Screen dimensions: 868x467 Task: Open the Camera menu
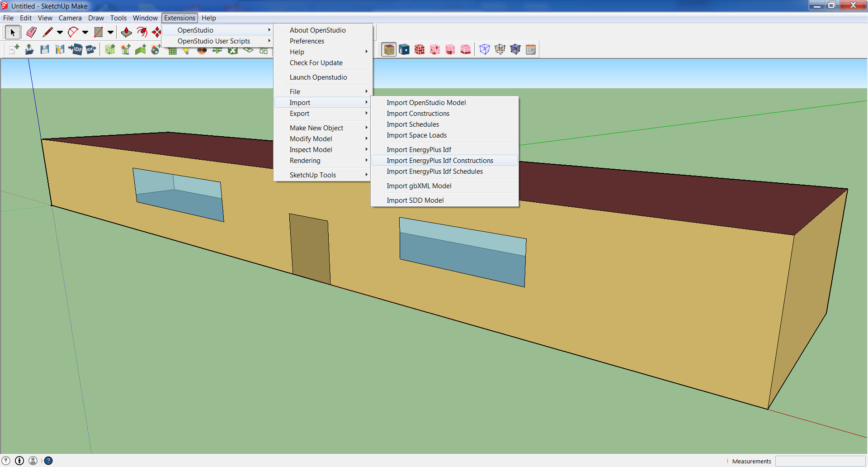click(x=70, y=18)
